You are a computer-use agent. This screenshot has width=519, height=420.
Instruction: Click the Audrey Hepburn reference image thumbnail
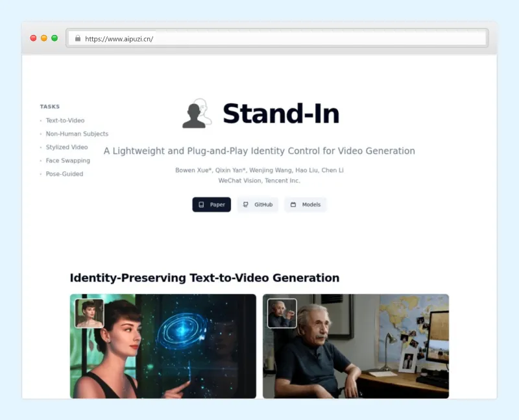coord(89,312)
